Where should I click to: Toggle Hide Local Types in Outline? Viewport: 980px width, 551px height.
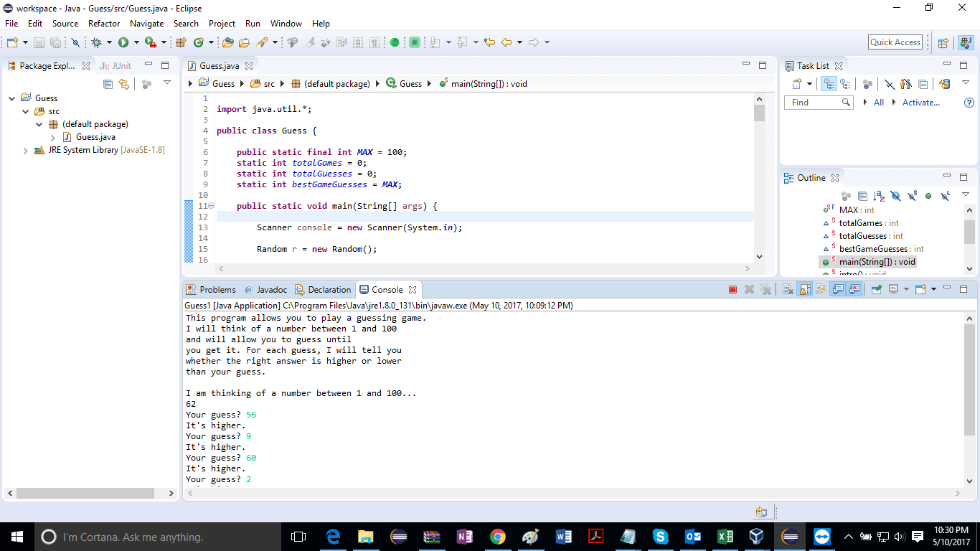tap(945, 196)
